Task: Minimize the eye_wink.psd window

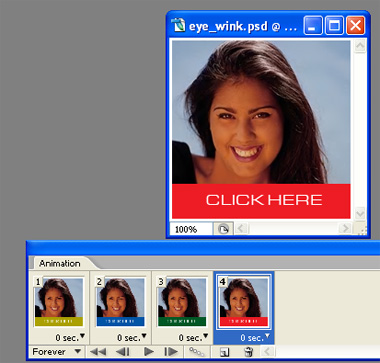Action: pyautogui.click(x=313, y=25)
